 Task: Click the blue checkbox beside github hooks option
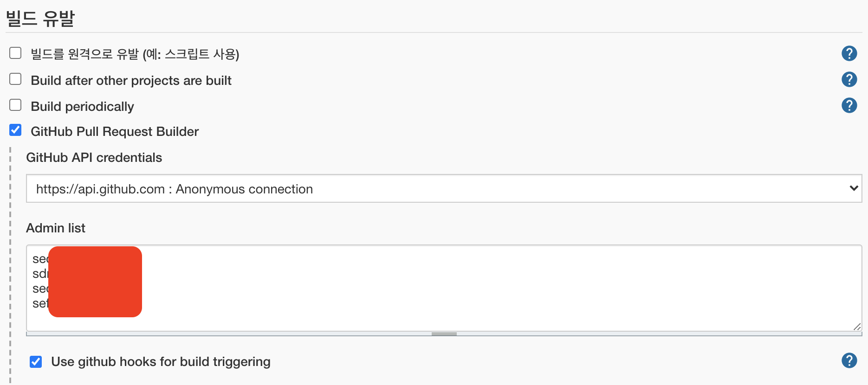[36, 361]
